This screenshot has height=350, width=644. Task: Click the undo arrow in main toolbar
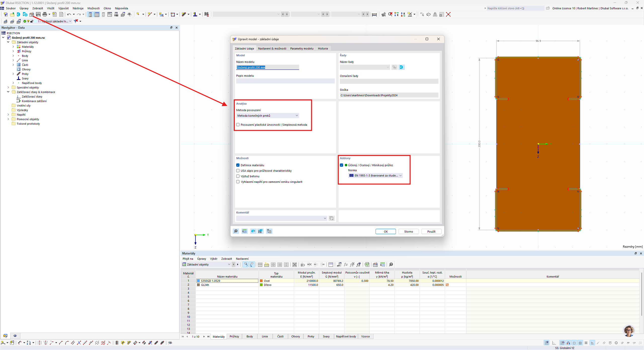click(69, 14)
